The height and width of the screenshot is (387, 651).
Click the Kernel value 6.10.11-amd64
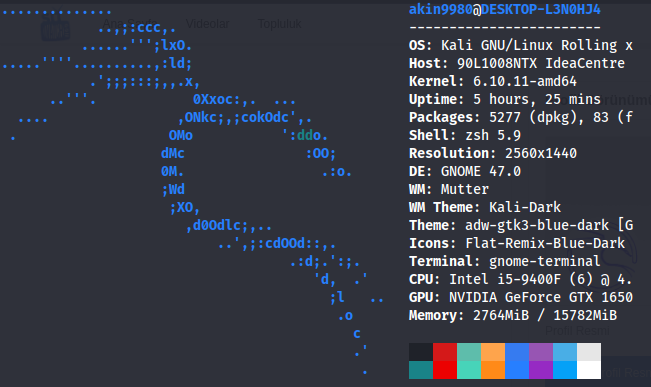[x=525, y=81]
